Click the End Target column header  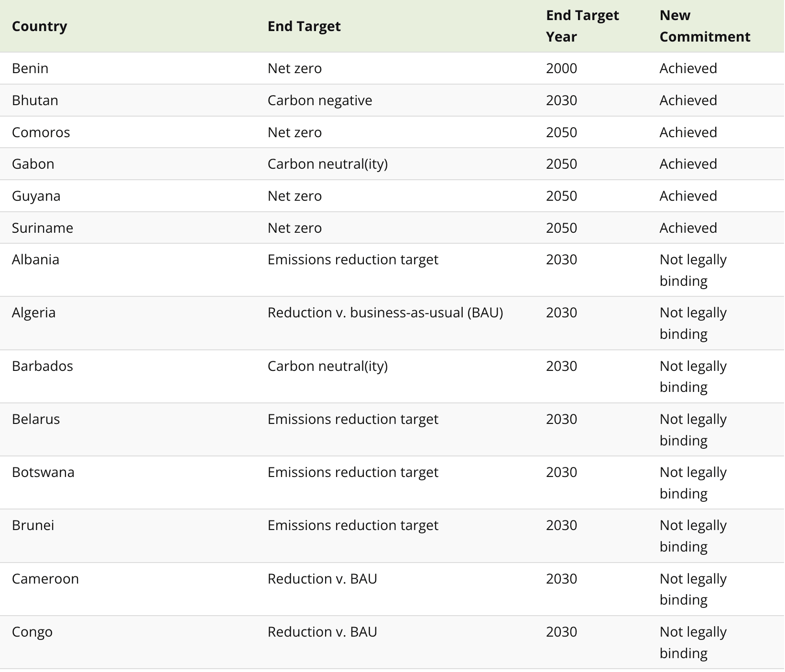pos(304,26)
